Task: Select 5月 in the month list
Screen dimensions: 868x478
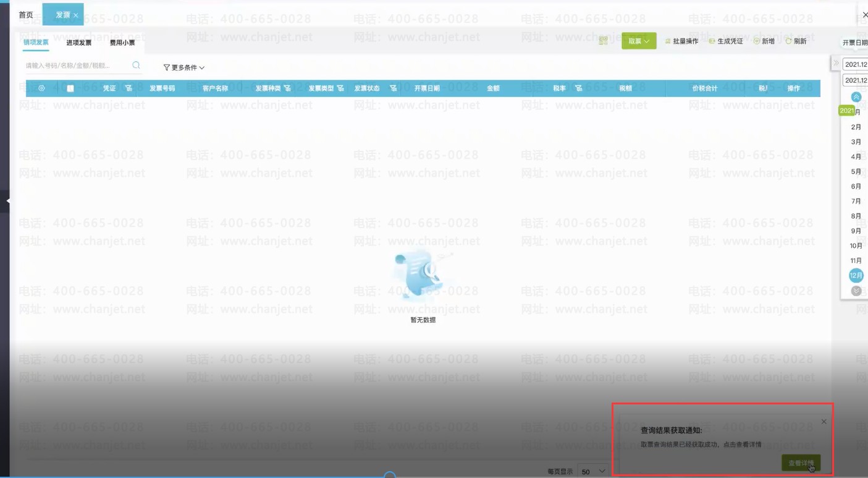Action: (856, 171)
